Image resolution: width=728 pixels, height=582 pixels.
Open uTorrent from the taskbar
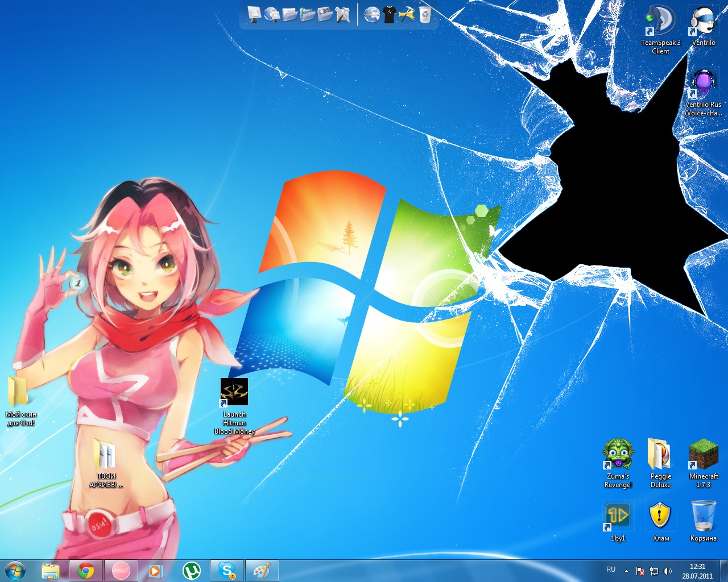click(192, 571)
